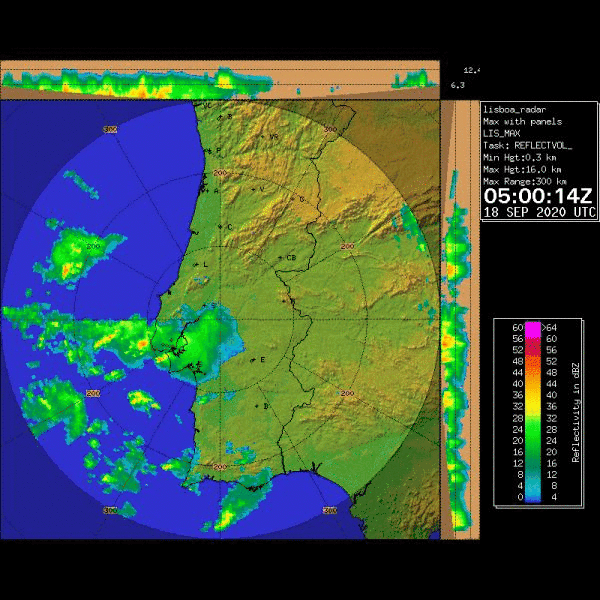Select the 'P' city label on the map
The height and width of the screenshot is (600, 600).
218,150
